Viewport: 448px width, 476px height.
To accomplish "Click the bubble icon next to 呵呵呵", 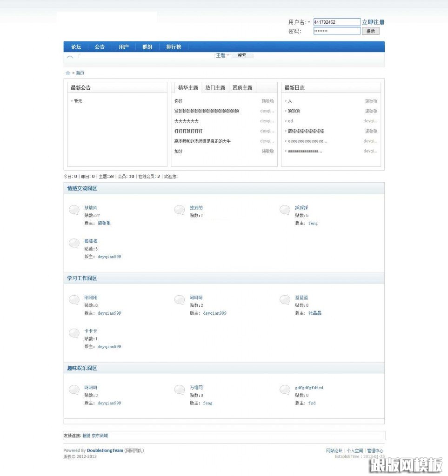I will 180,300.
